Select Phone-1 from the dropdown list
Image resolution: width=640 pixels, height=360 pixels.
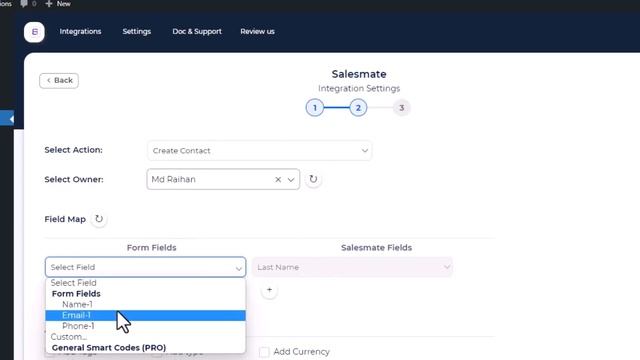tap(145, 326)
